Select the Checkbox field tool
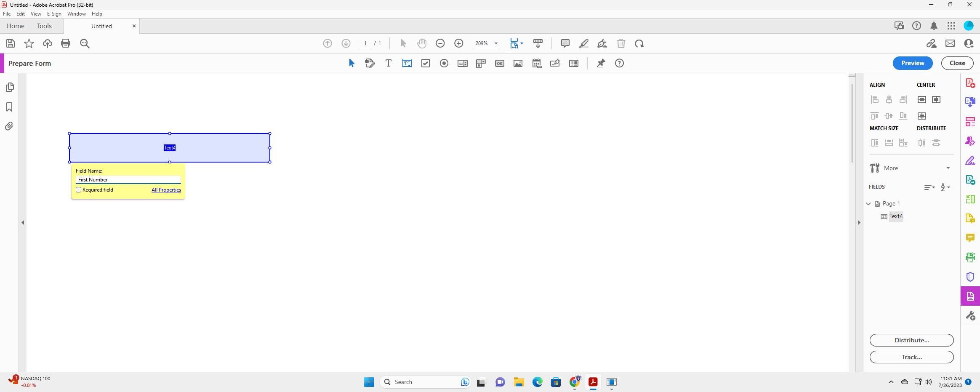The height and width of the screenshot is (392, 980). [425, 63]
